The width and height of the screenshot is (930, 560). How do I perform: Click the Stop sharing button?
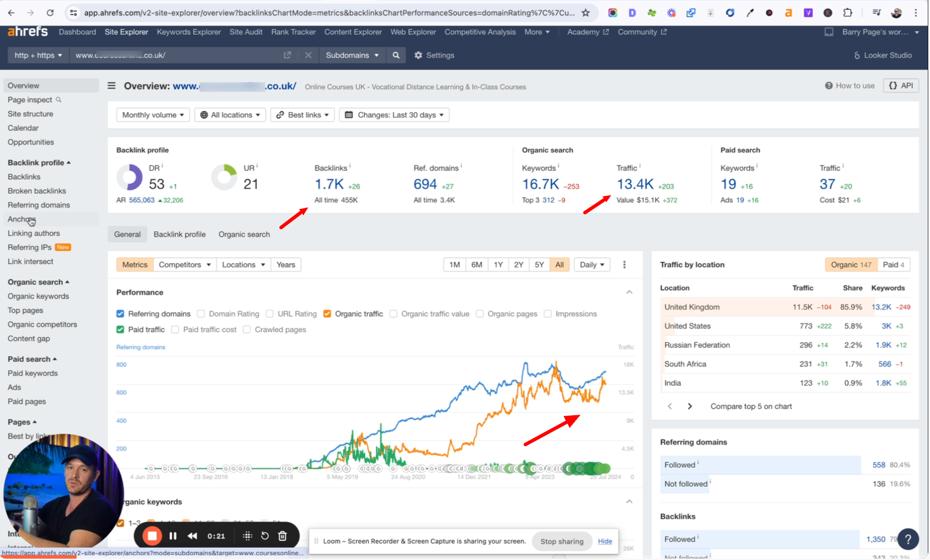coord(562,541)
